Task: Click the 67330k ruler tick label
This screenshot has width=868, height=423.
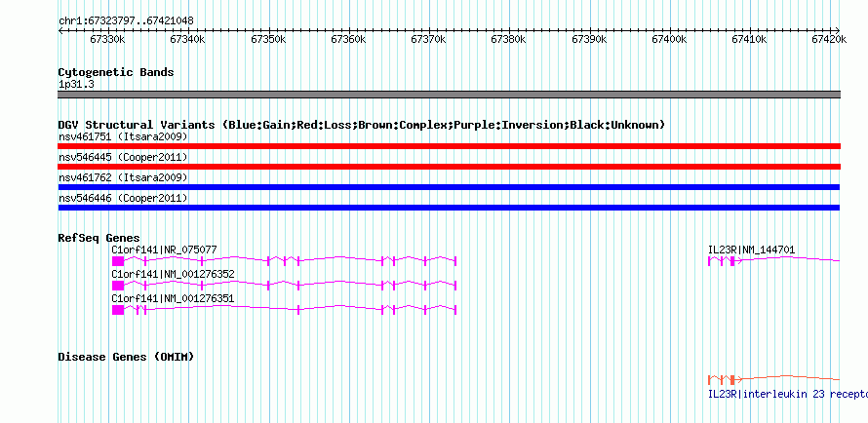Action: (x=107, y=39)
